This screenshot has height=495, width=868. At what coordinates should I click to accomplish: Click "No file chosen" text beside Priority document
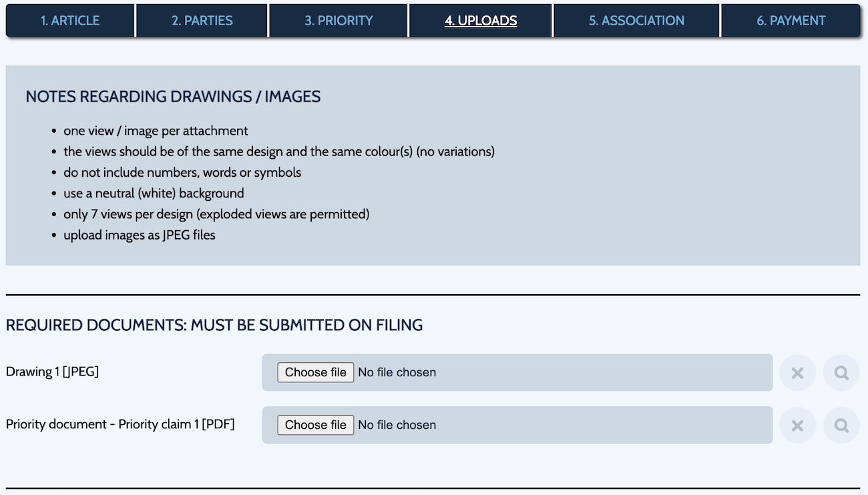(x=397, y=425)
